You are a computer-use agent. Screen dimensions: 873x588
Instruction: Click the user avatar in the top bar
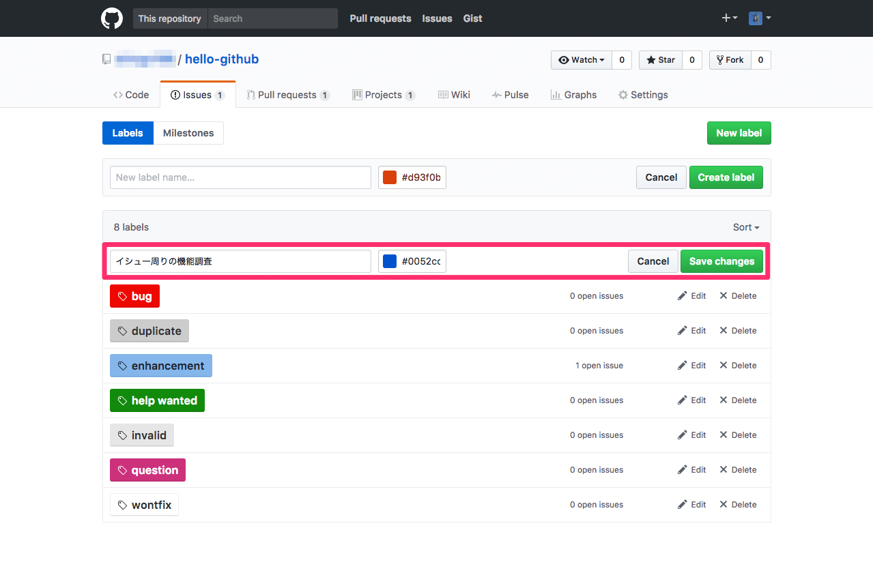[x=757, y=18]
